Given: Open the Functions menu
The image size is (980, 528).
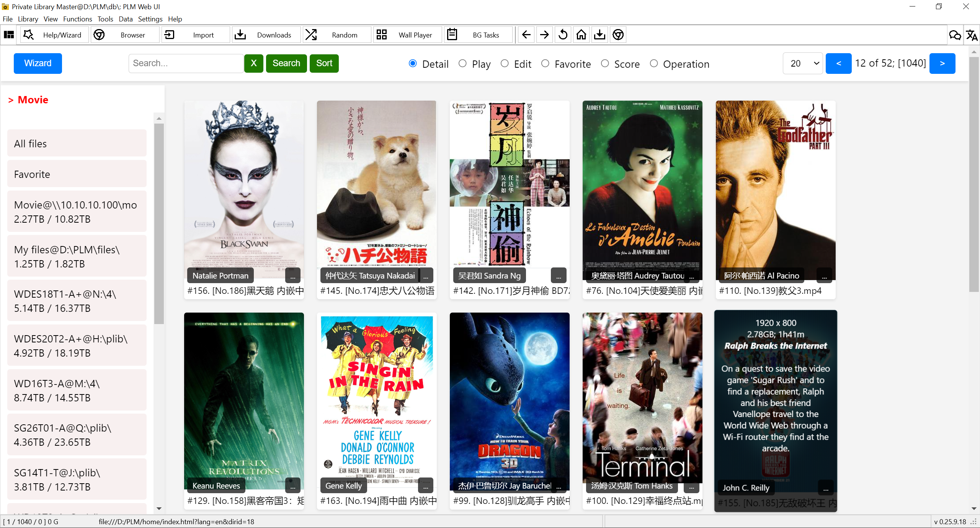Looking at the screenshot, I should 77,19.
